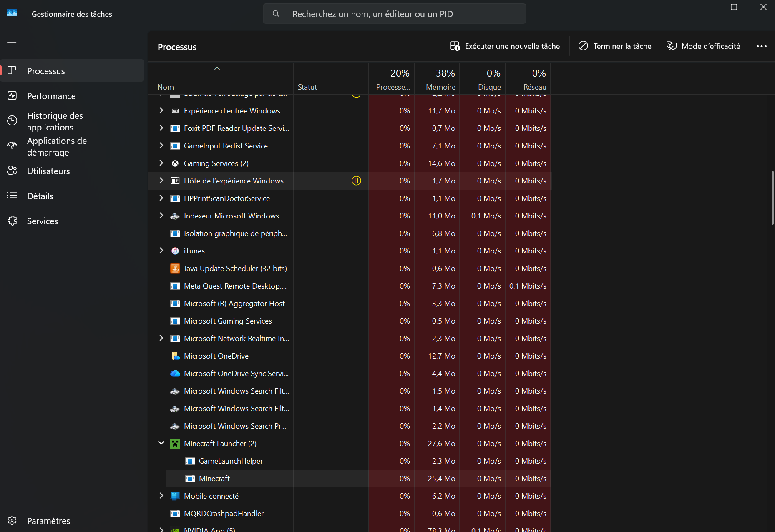Click the Processus sidebar icon

[12, 70]
